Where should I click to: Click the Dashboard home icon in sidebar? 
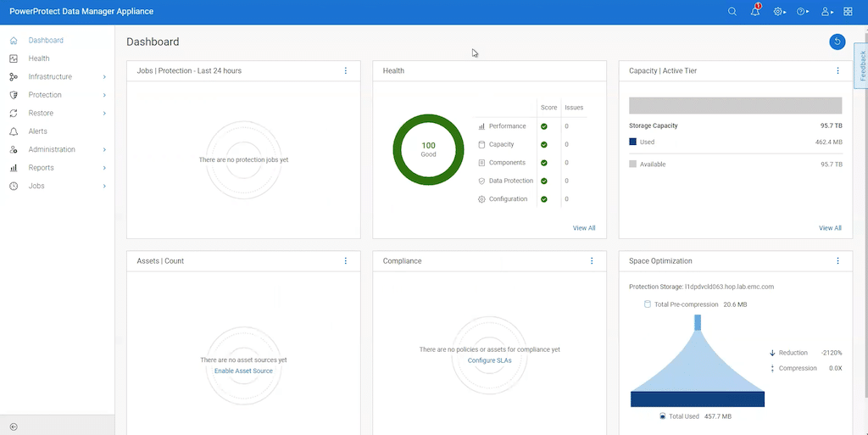coord(14,41)
